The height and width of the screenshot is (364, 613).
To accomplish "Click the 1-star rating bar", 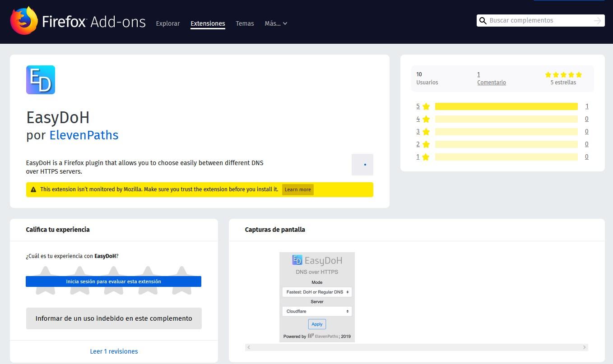I will [x=506, y=157].
